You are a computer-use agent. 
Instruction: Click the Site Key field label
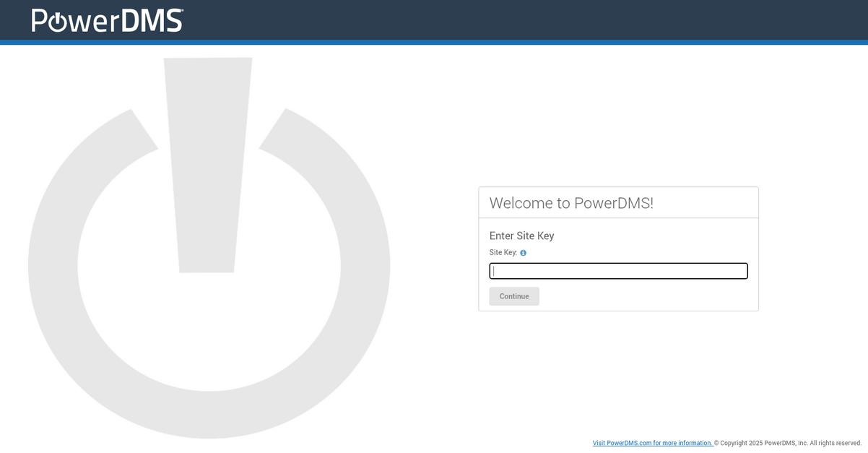[503, 250]
